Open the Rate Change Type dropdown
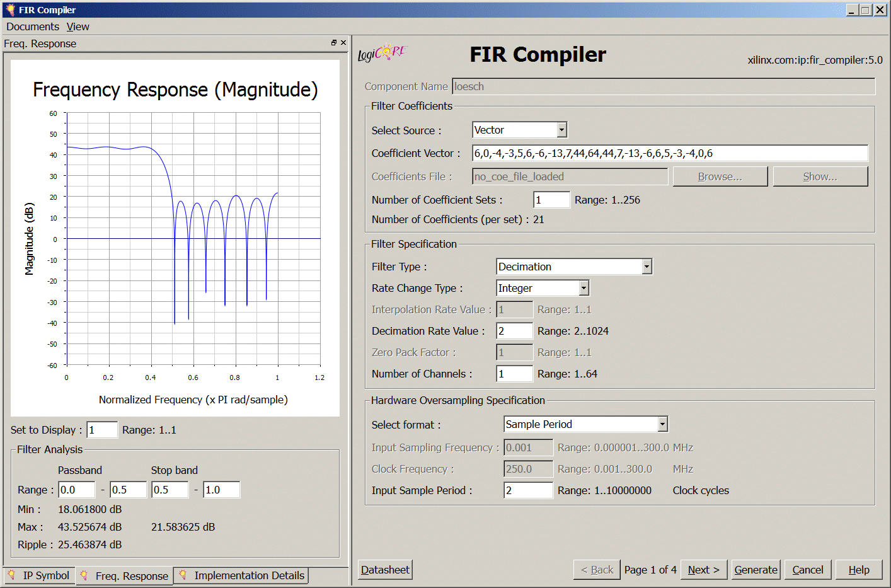Image resolution: width=891 pixels, height=588 pixels. coord(583,288)
